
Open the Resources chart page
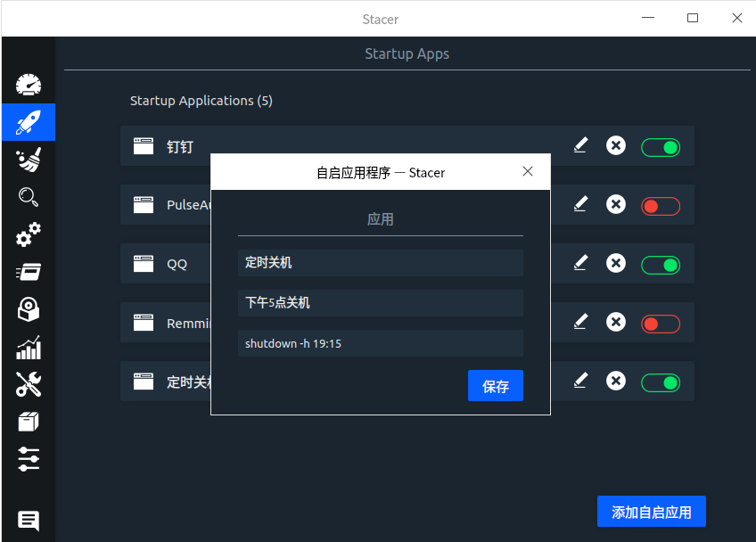pyautogui.click(x=29, y=347)
